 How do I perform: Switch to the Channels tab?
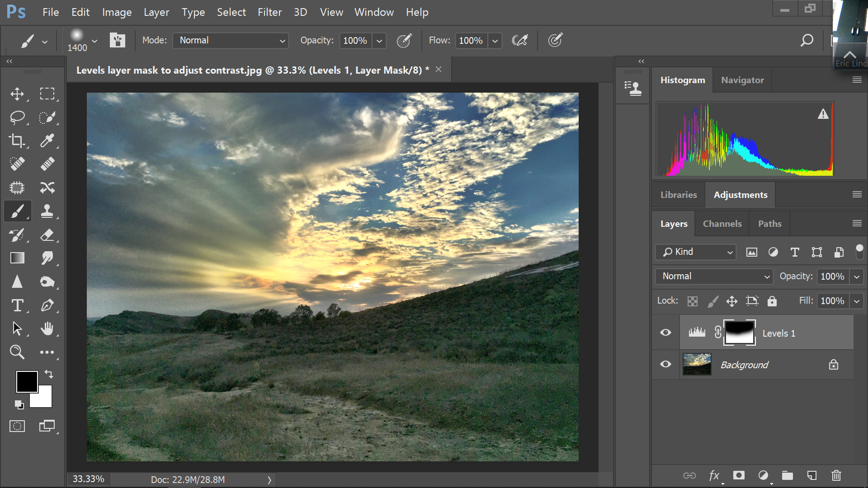coord(722,224)
